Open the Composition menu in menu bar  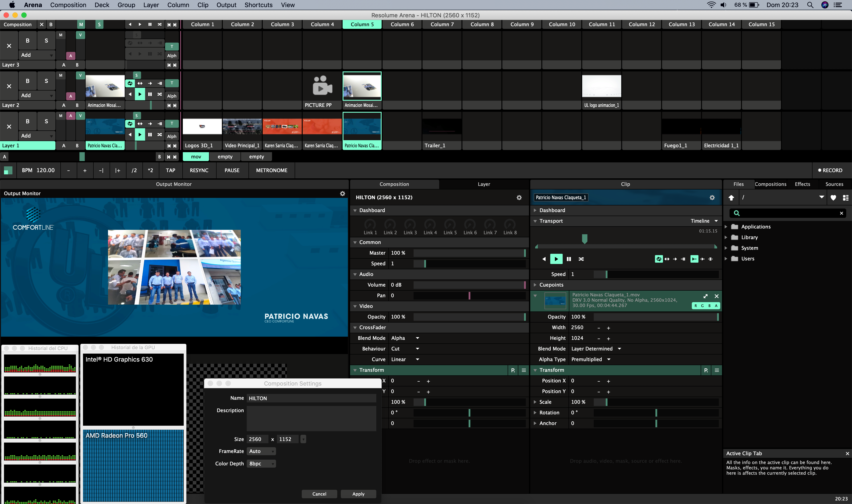coord(68,5)
